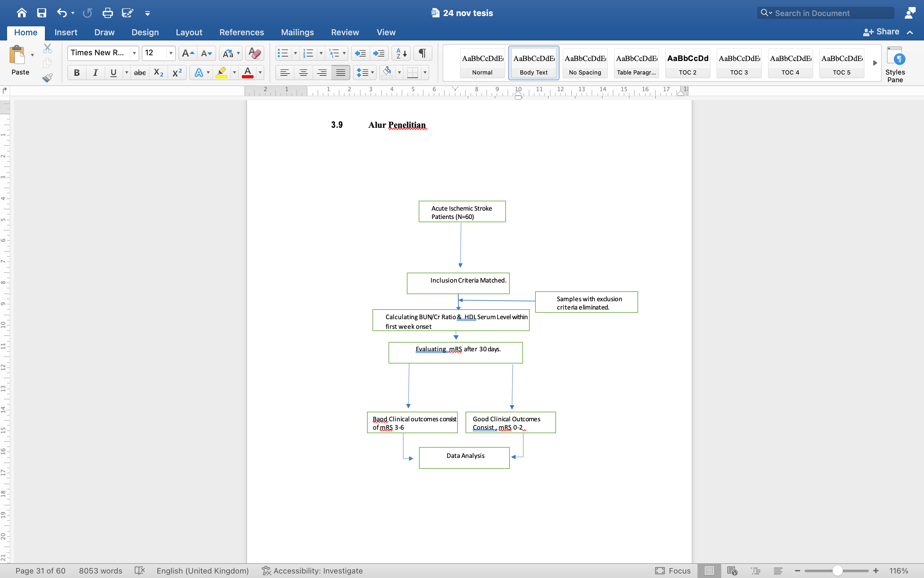
Task: Click Accessibility: Investigate in status bar
Action: [312, 570]
